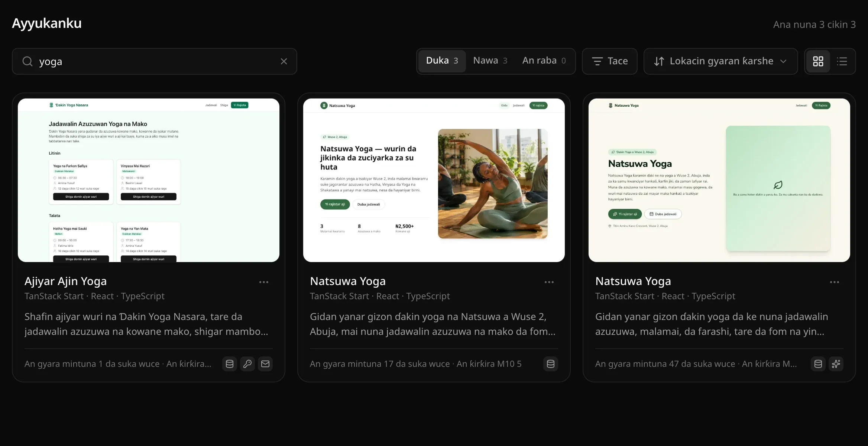The height and width of the screenshot is (446, 868).
Task: Click database icon on M10 5 card
Action: [x=551, y=364]
